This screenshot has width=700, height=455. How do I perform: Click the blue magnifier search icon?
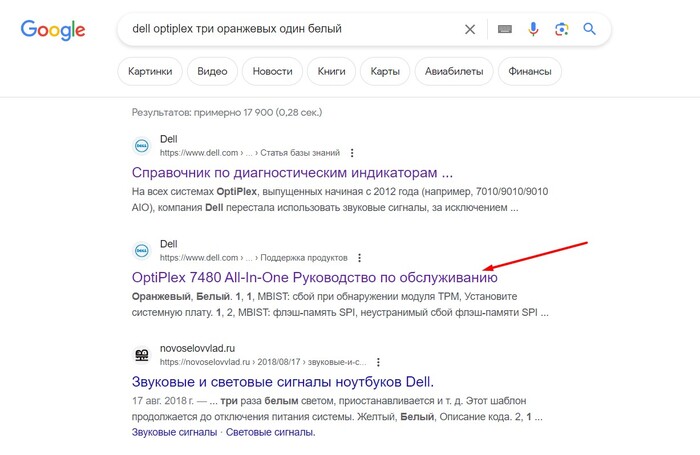coord(590,29)
